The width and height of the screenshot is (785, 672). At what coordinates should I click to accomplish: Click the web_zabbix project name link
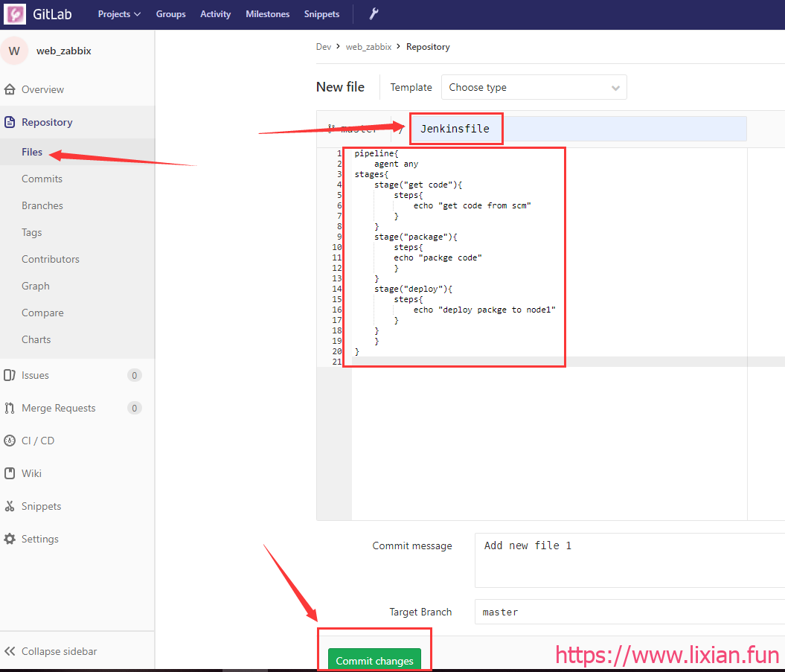pos(63,51)
